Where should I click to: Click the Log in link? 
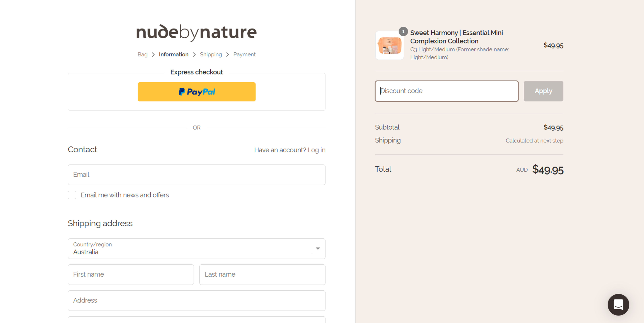tap(316, 150)
